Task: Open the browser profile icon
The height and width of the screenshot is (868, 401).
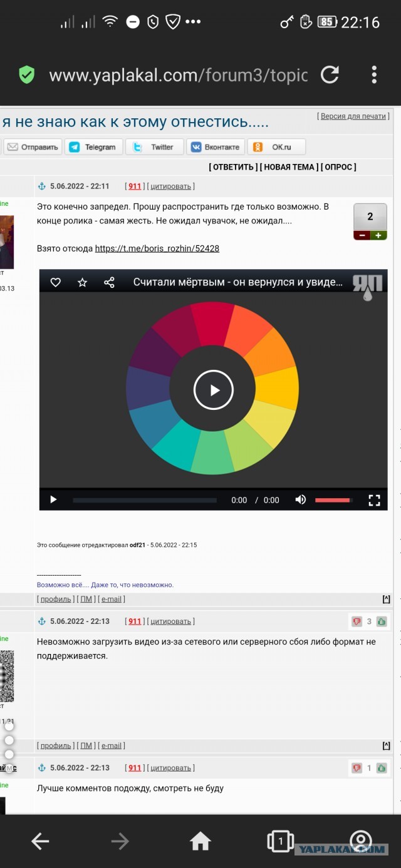Action: click(x=361, y=842)
